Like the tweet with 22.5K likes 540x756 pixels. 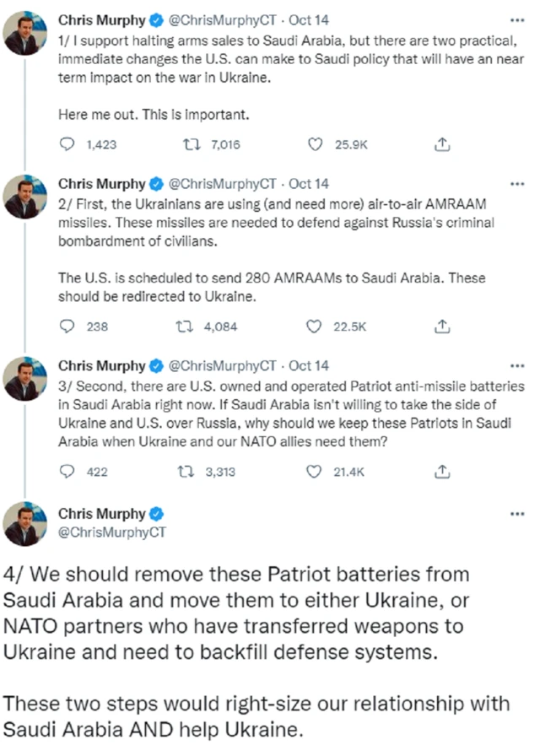316,327
